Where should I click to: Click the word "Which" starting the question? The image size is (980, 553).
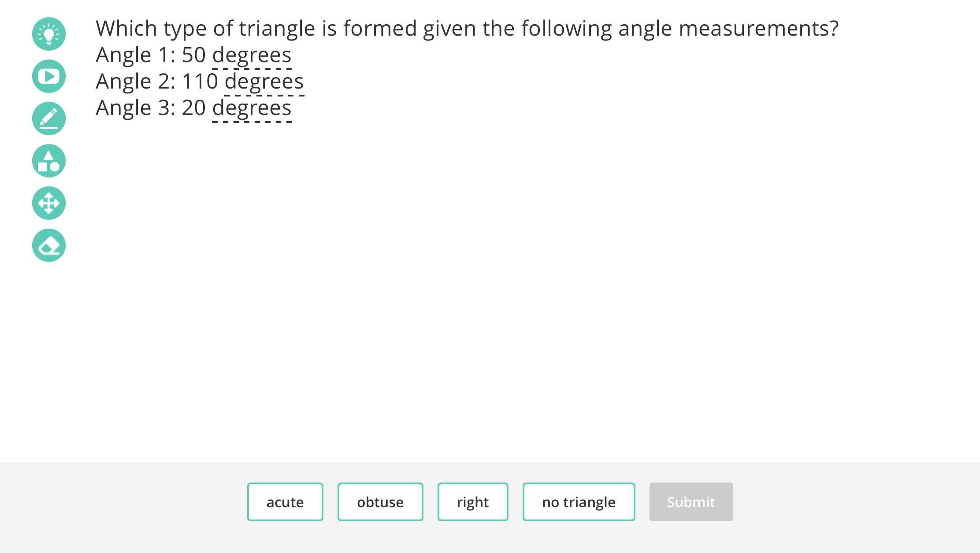click(126, 29)
